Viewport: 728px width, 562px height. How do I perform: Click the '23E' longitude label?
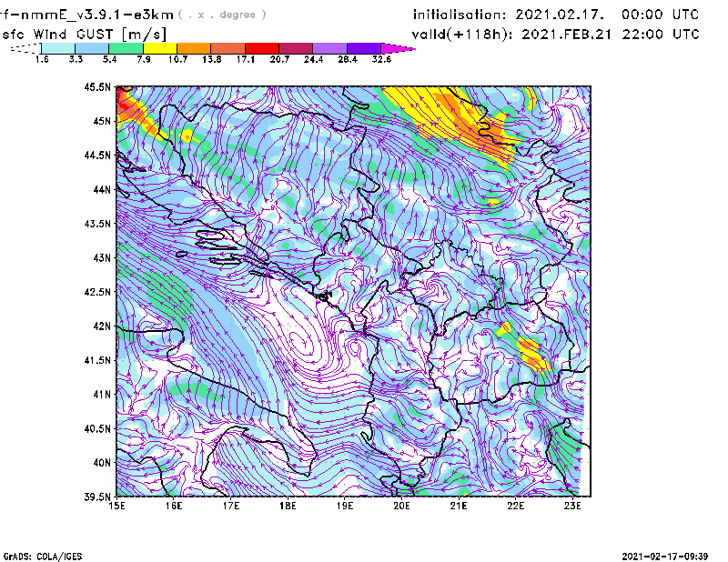coord(572,506)
